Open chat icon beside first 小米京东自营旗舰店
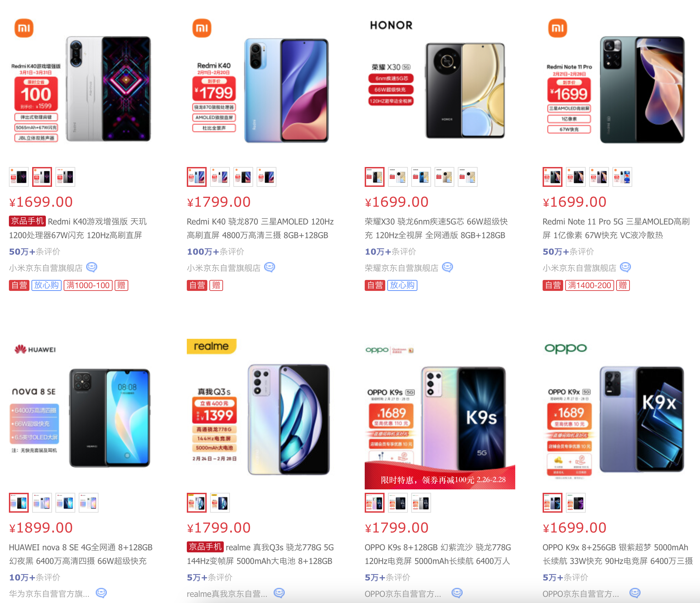 tap(92, 267)
